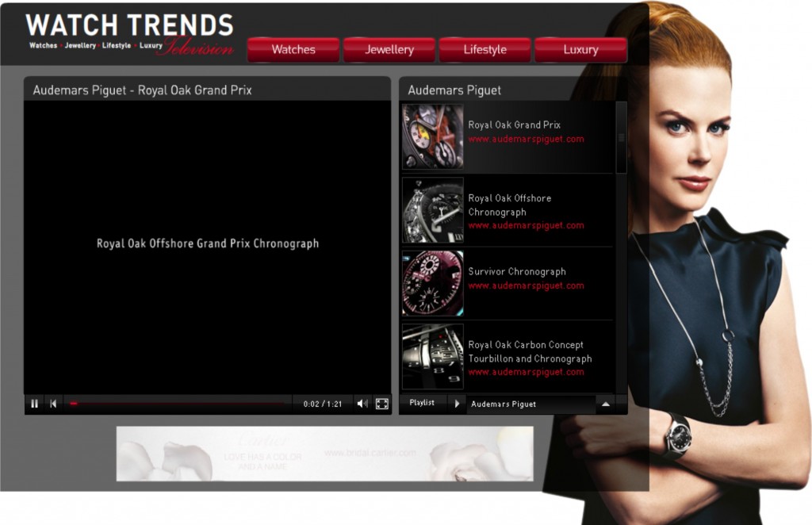Click the play arrow beside Playlist
812x525 pixels.
458,404
